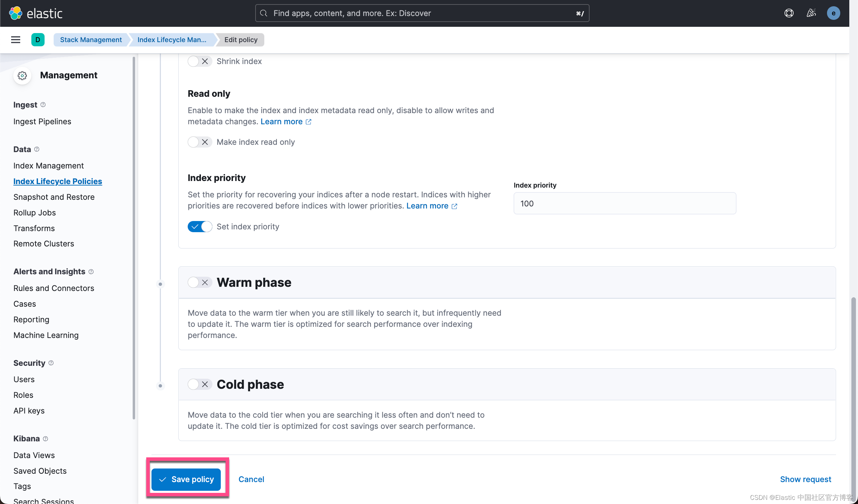Disable the Set index priority switch
This screenshot has height=504, width=858.
click(199, 227)
